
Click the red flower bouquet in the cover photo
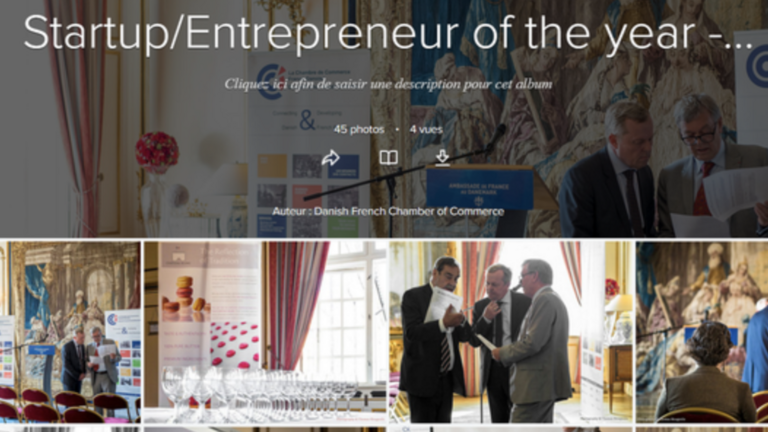157,152
